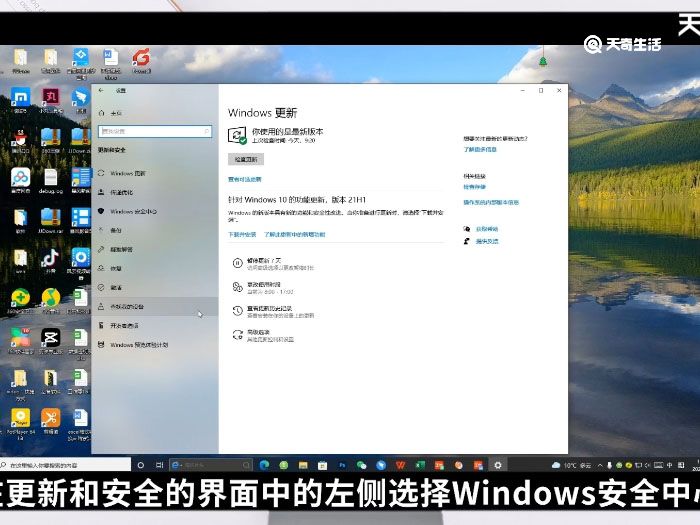Click the 提供反馈 link
Viewport: 700px width, 525px height.
click(487, 242)
